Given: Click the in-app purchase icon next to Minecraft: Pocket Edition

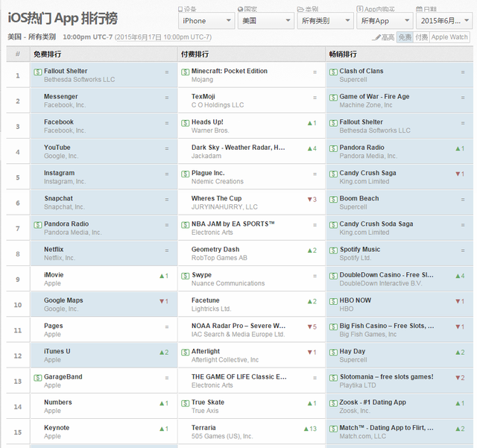Looking at the screenshot, I should [x=185, y=72].
